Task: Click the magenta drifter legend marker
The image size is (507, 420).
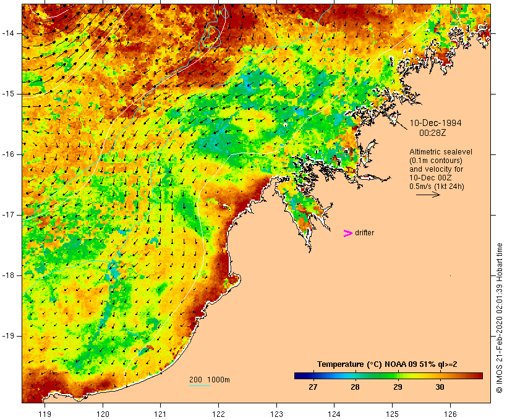Action: coord(347,233)
